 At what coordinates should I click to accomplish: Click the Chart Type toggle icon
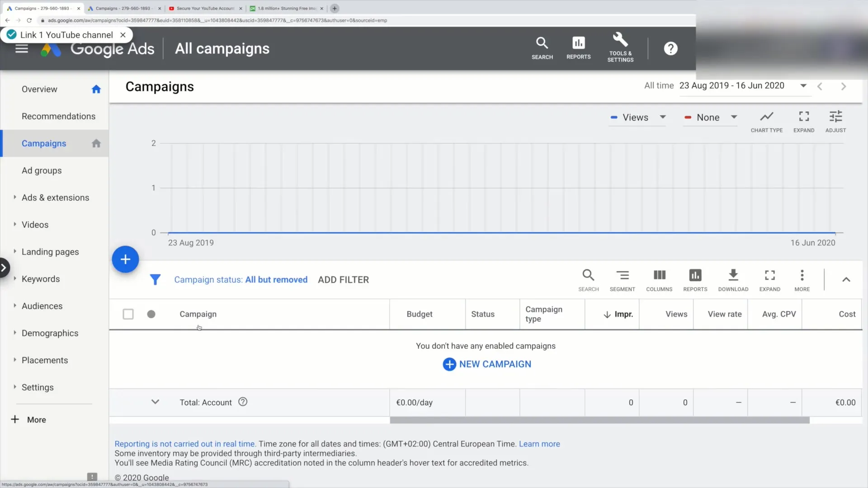point(767,117)
